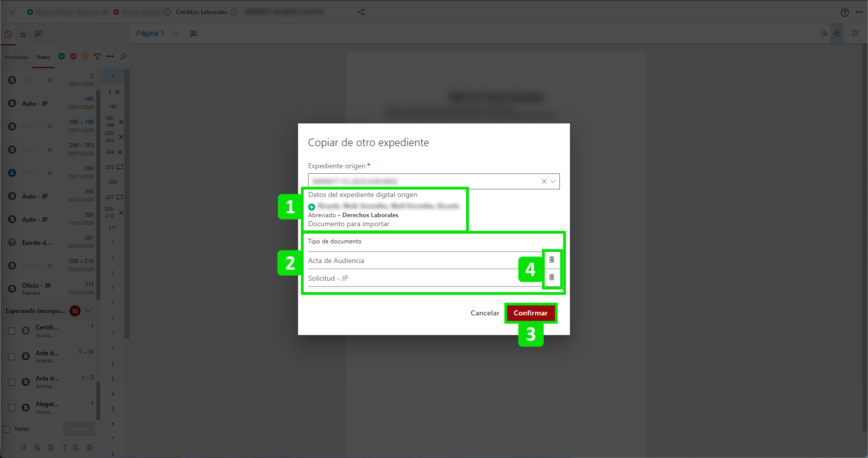The image size is (868, 458).
Task: Open the search magnifier in document list
Action: pyautogui.click(x=123, y=56)
